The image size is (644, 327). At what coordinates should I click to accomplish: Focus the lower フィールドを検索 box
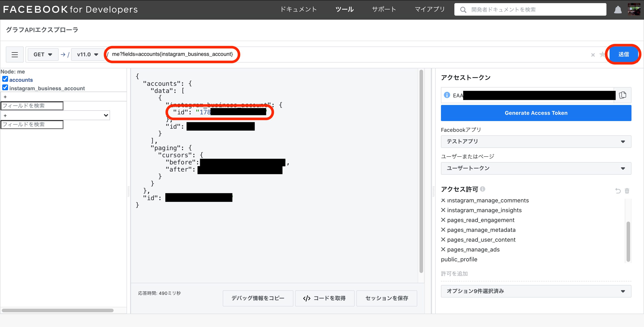[32, 124]
